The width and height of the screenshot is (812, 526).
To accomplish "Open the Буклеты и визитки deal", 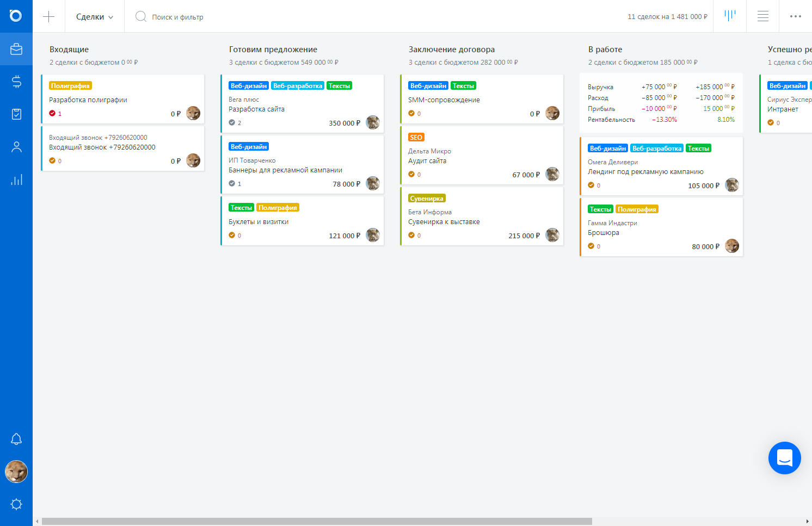I will coord(259,222).
